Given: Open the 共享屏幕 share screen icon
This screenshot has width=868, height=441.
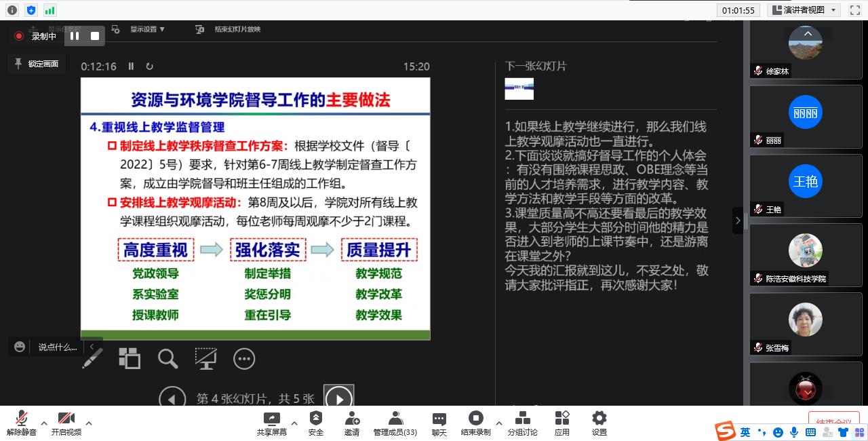Looking at the screenshot, I should click(x=271, y=423).
